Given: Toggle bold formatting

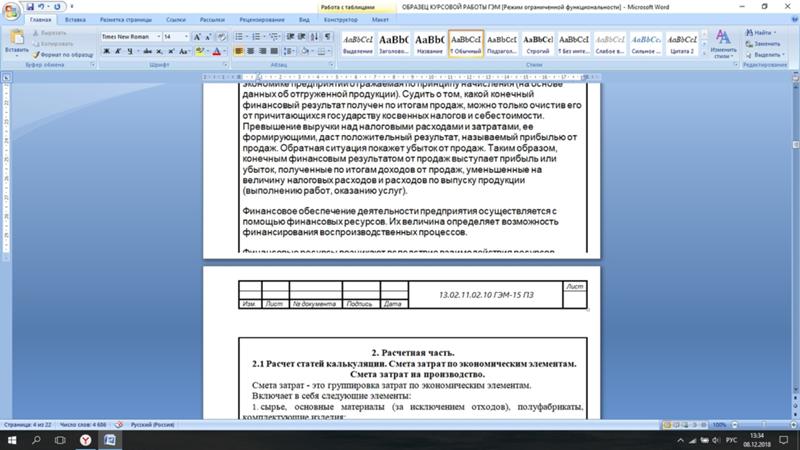Looking at the screenshot, I should (x=107, y=51).
